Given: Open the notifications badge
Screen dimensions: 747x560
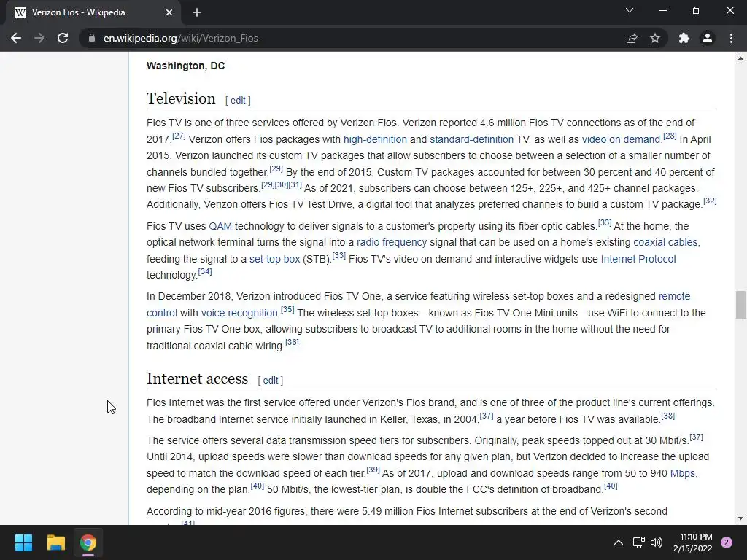Looking at the screenshot, I should tap(727, 542).
